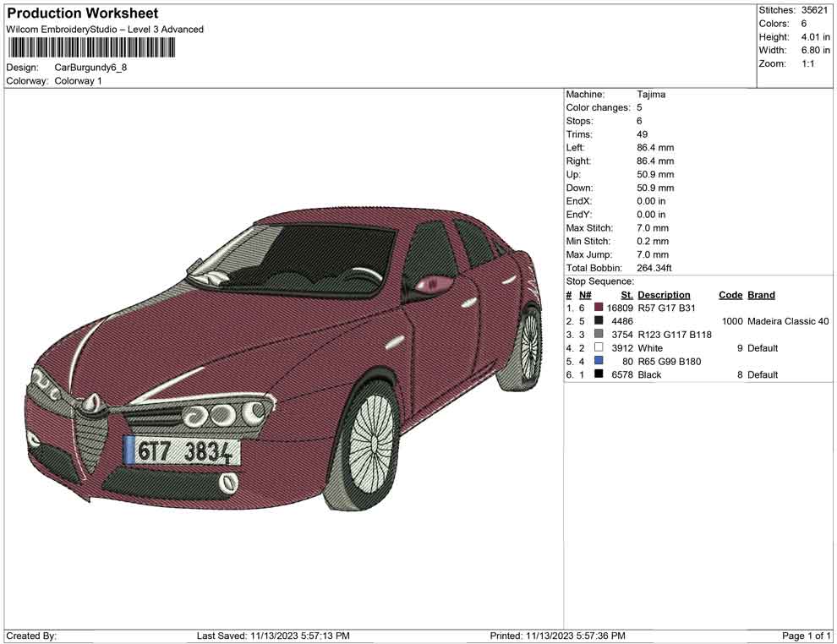Image resolution: width=837 pixels, height=644 pixels.
Task: Click the Stitches count 35621
Action: (x=817, y=10)
